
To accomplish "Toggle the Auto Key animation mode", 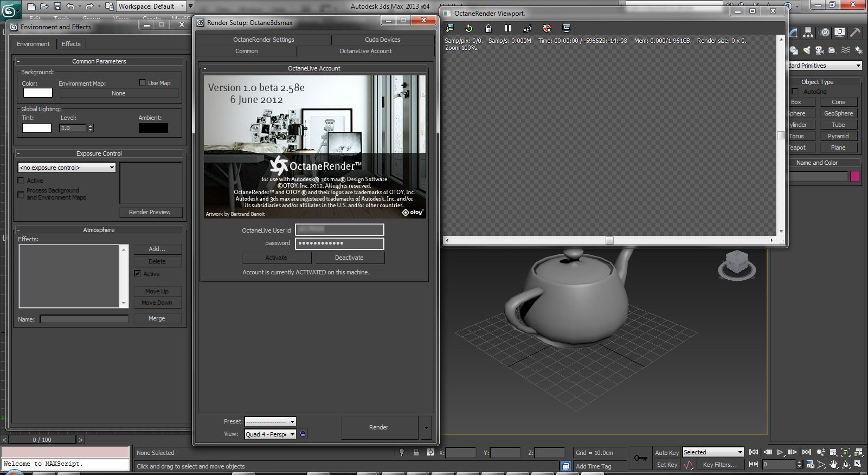I will pos(667,453).
